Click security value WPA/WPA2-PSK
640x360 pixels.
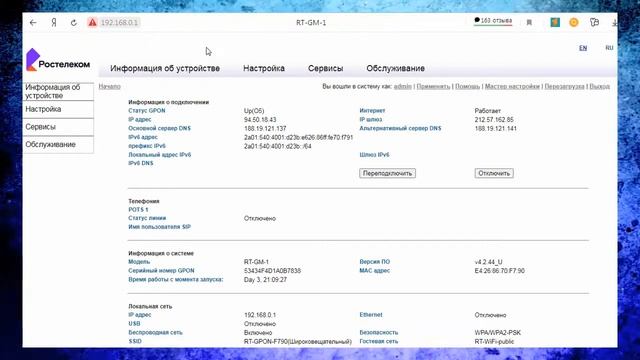[498, 333]
